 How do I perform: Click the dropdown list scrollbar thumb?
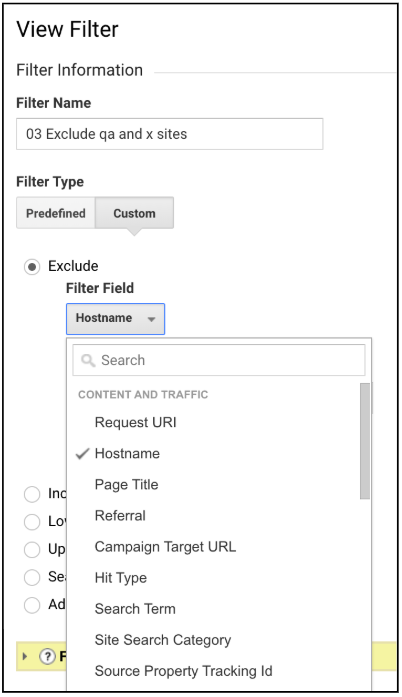(365, 441)
